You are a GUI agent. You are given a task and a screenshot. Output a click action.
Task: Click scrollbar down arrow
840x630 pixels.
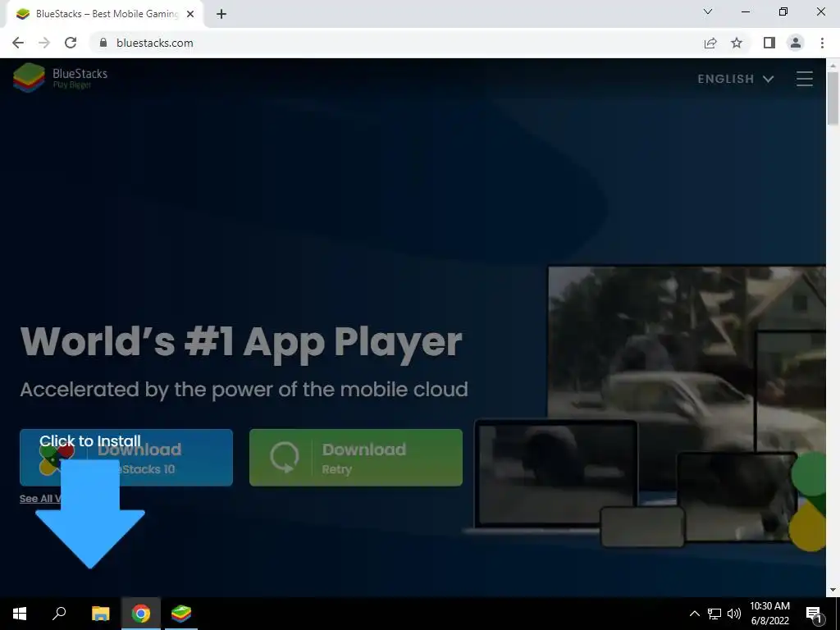pyautogui.click(x=833, y=590)
